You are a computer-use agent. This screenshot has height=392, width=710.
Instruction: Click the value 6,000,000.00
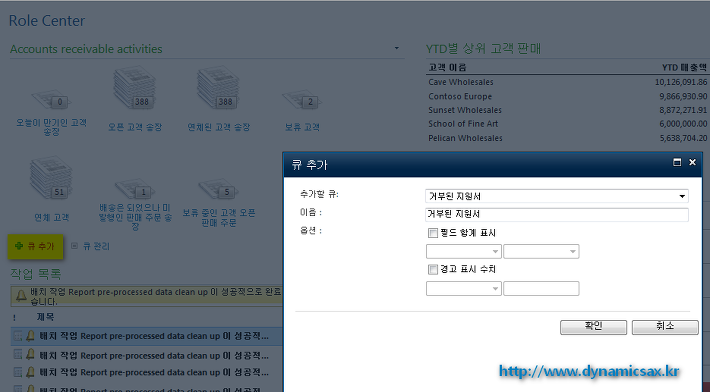(x=683, y=124)
